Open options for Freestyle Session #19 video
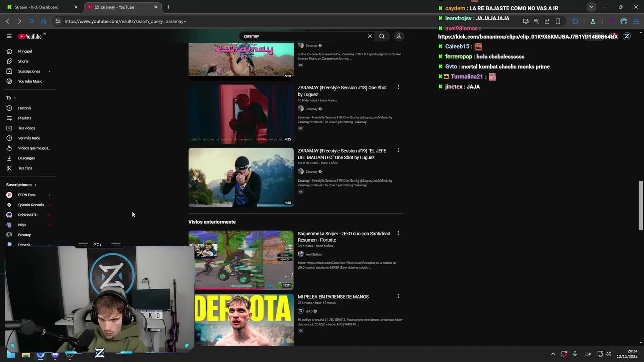The image size is (644, 362). click(398, 150)
